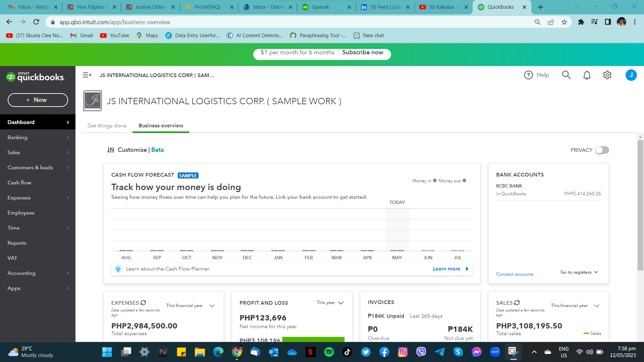Click the QuickBooks search magnifier icon

[x=566, y=75]
